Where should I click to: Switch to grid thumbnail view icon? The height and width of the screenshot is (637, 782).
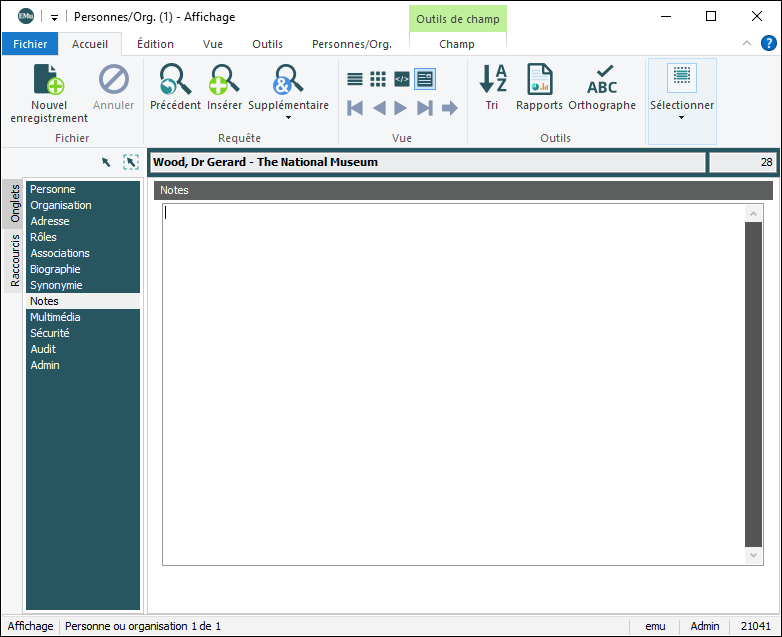(x=378, y=79)
